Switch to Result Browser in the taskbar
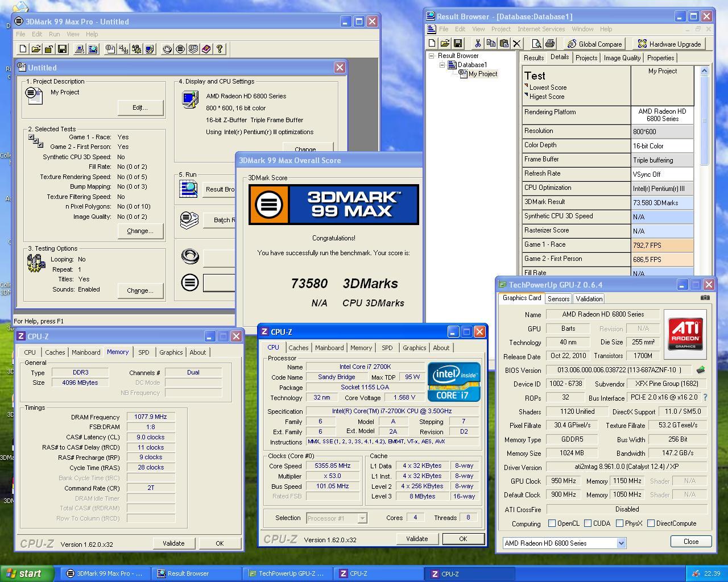This screenshot has width=728, height=582. [x=196, y=573]
